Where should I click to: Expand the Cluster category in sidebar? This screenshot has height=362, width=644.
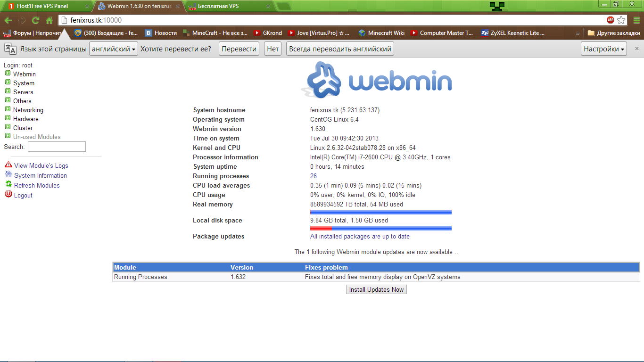point(8,127)
